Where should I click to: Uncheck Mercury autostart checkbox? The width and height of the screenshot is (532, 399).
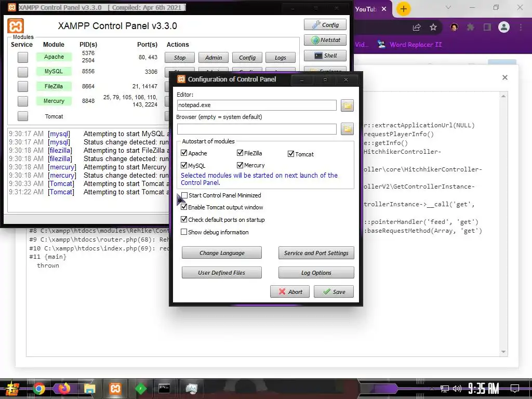click(x=240, y=165)
